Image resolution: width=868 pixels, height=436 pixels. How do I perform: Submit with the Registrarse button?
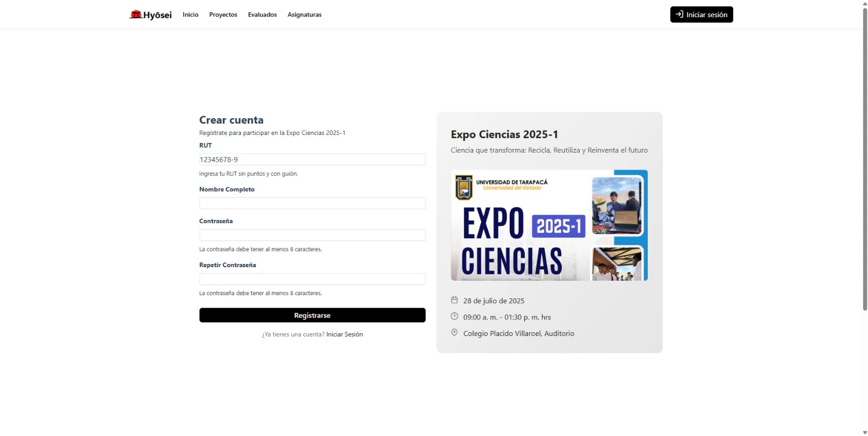pos(312,315)
